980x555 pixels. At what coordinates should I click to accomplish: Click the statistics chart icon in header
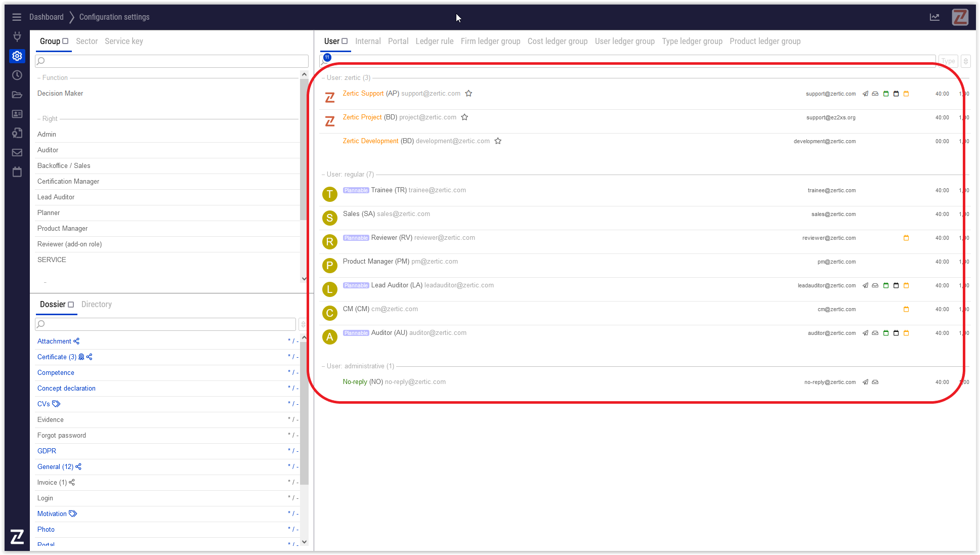[934, 17]
